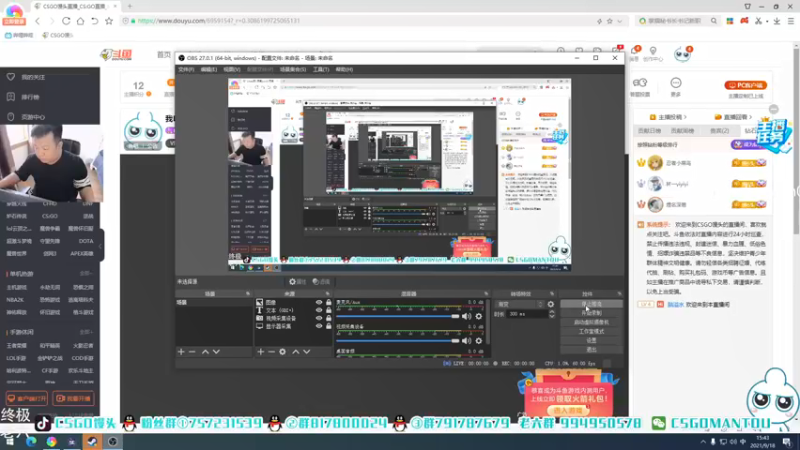Screen dimensions: 800x450
Task: Open the Douyu More (更多) icon
Action: tap(676, 87)
